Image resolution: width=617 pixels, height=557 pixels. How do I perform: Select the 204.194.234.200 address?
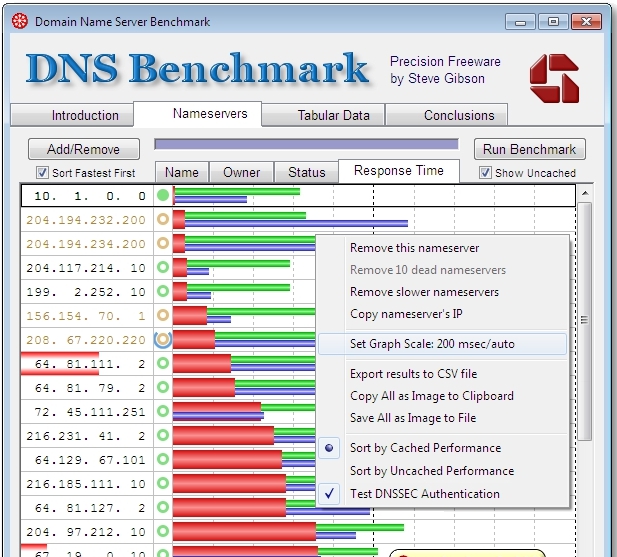(86, 244)
